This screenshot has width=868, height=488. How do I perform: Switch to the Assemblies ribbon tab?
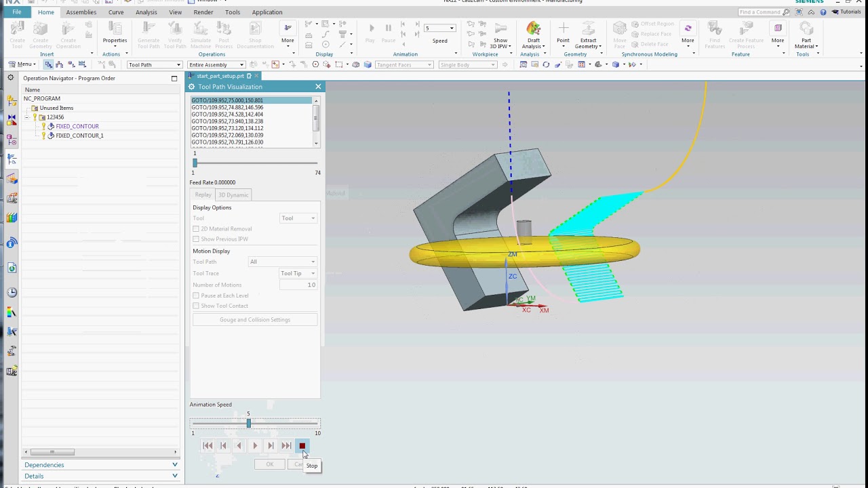(x=81, y=12)
